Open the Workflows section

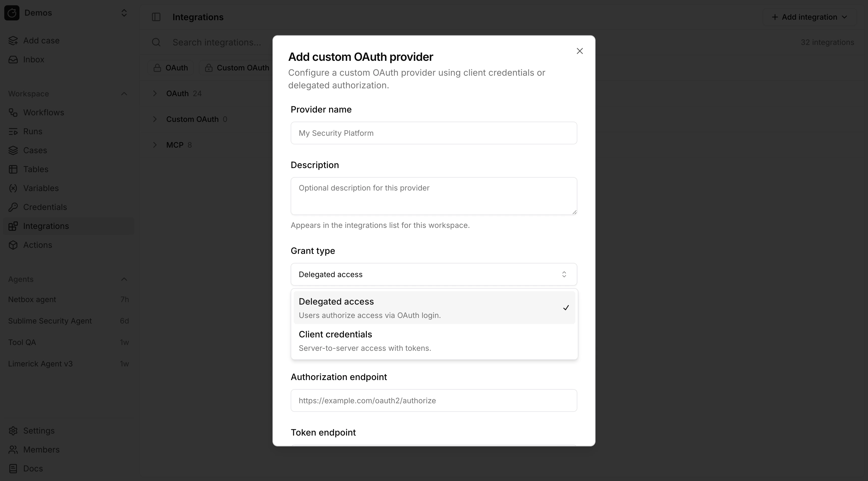tap(43, 112)
